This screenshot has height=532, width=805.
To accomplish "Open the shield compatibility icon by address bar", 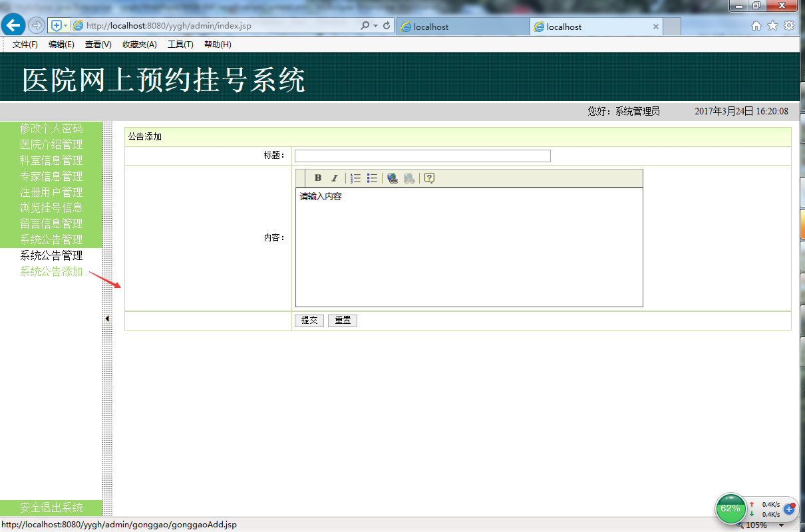I will pyautogui.click(x=57, y=25).
